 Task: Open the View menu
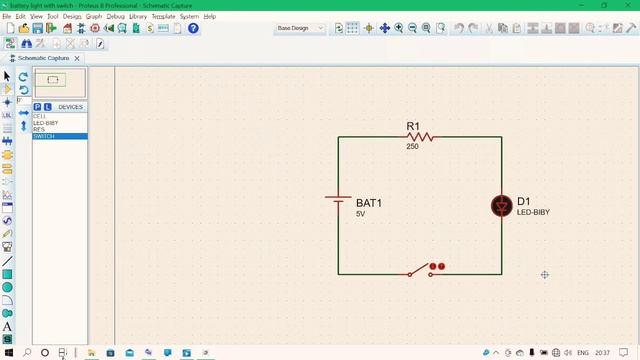click(36, 17)
